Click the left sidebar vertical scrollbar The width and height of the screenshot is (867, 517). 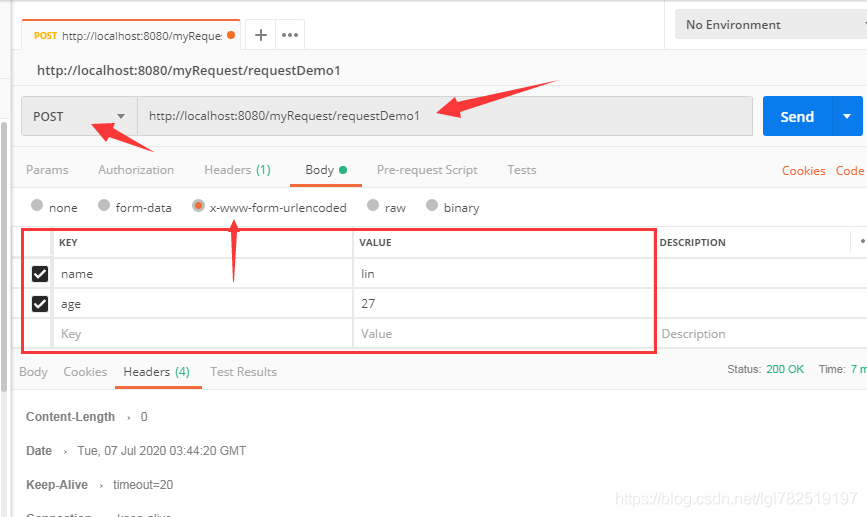4,256
